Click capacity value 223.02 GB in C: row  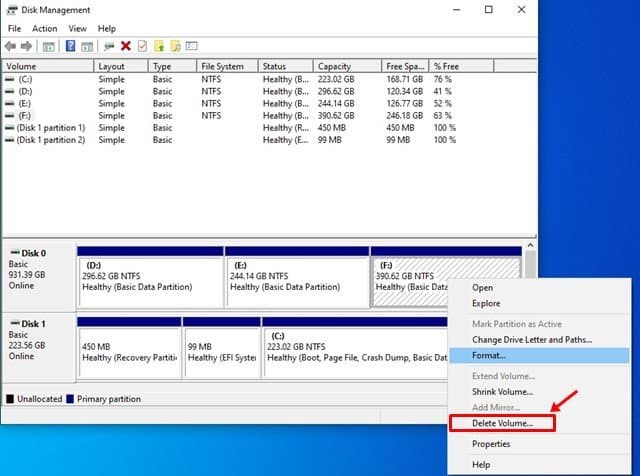336,79
